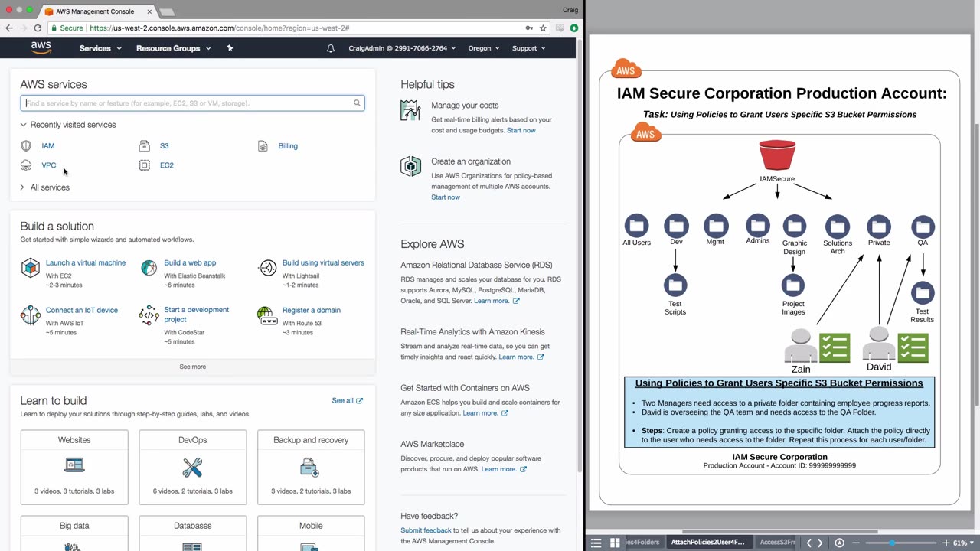Open a new browser tab
This screenshot has height=551, width=980.
click(167, 12)
